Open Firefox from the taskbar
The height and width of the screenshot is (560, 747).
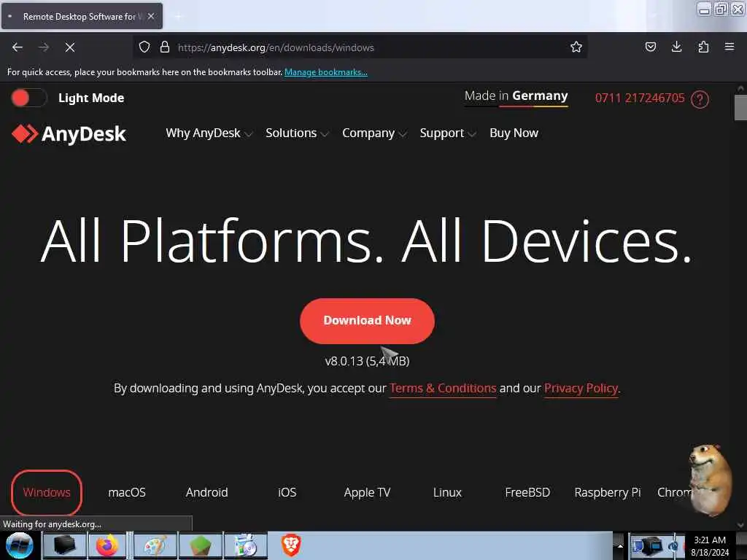click(108, 545)
